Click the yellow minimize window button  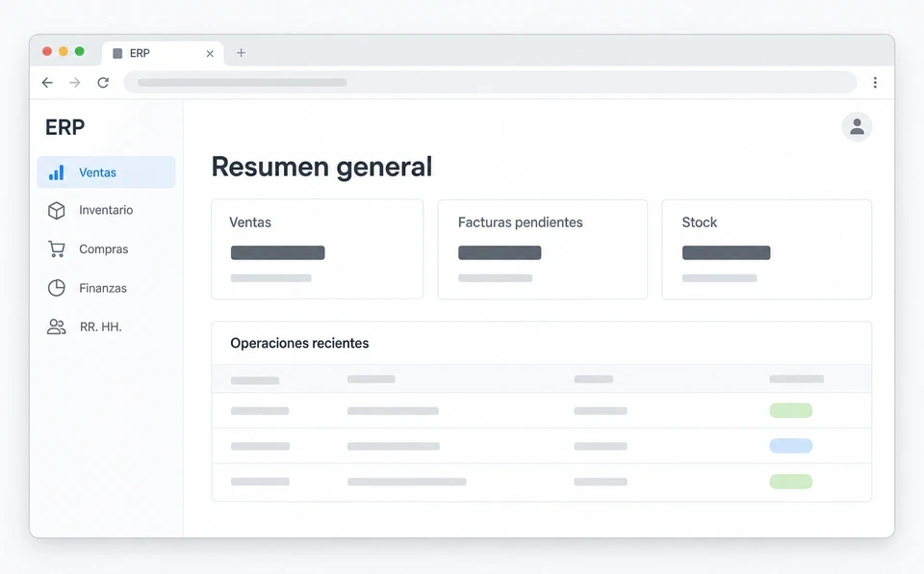pyautogui.click(x=64, y=51)
